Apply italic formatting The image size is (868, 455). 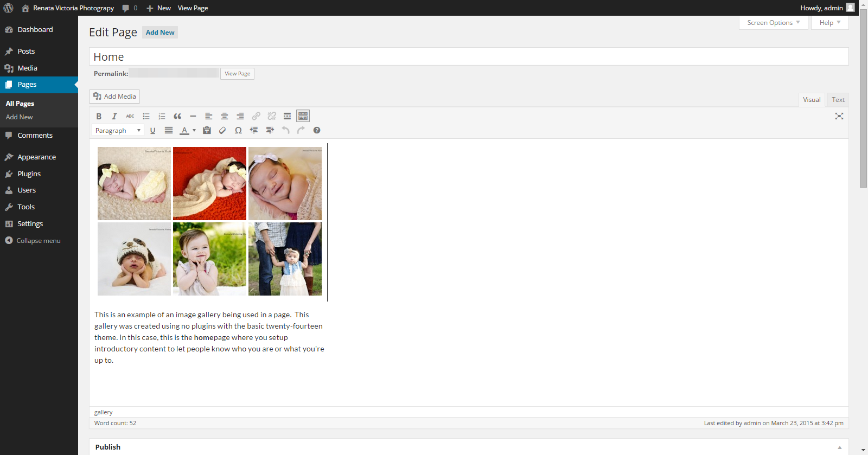(x=114, y=116)
